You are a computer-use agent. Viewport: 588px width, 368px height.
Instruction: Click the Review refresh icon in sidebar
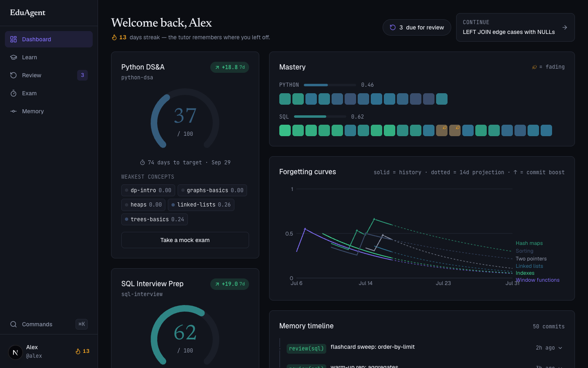(13, 75)
